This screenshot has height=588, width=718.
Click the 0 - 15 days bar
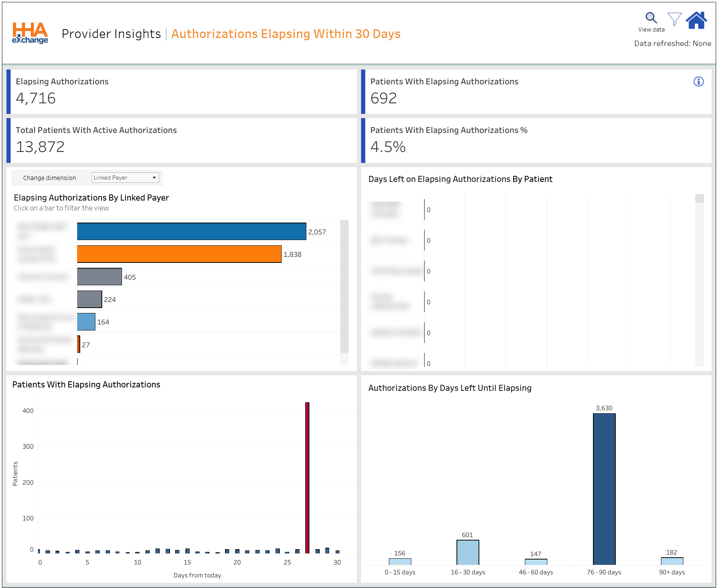point(400,561)
